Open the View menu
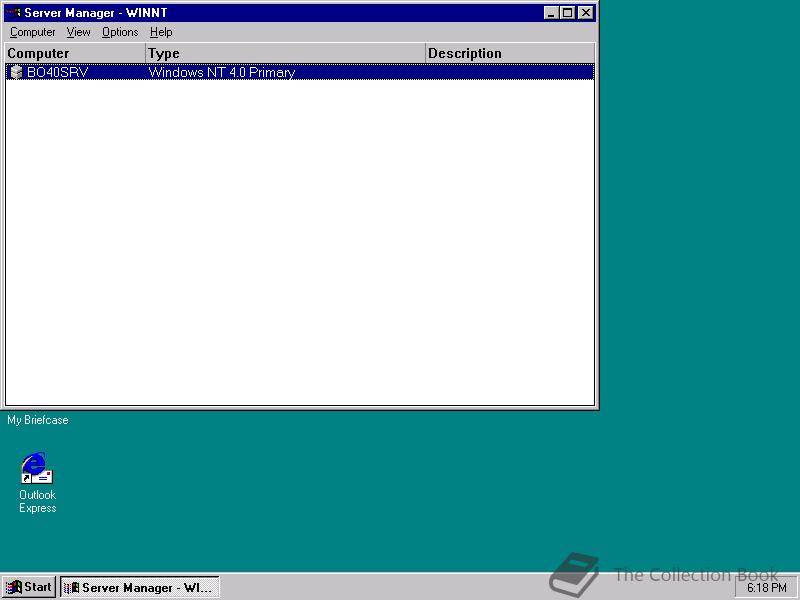Screen dimensions: 800x600 click(78, 32)
